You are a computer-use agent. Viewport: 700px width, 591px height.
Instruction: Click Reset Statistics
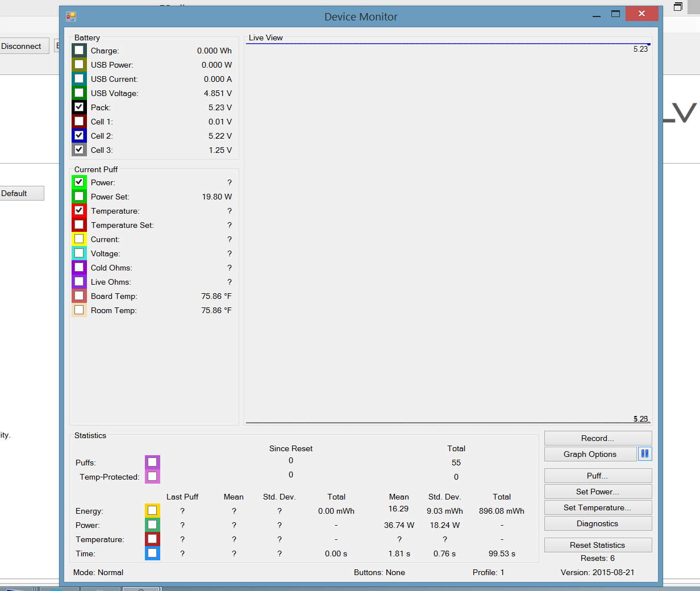tap(598, 545)
